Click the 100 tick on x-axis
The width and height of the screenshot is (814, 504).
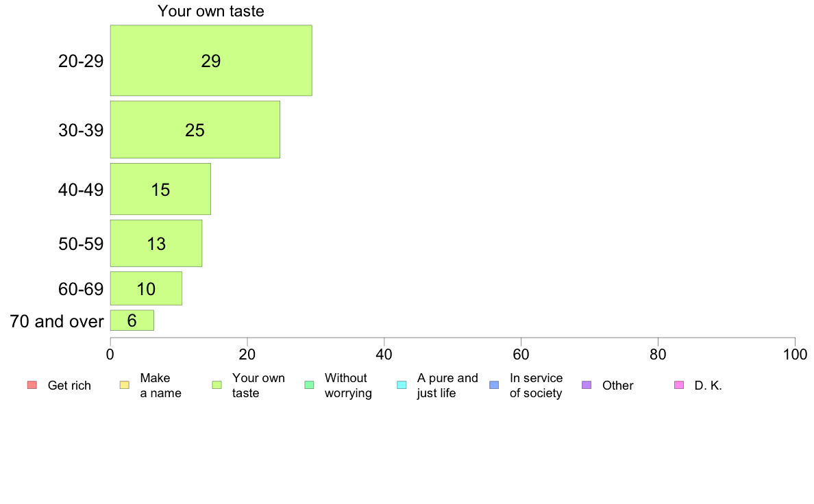click(x=795, y=355)
